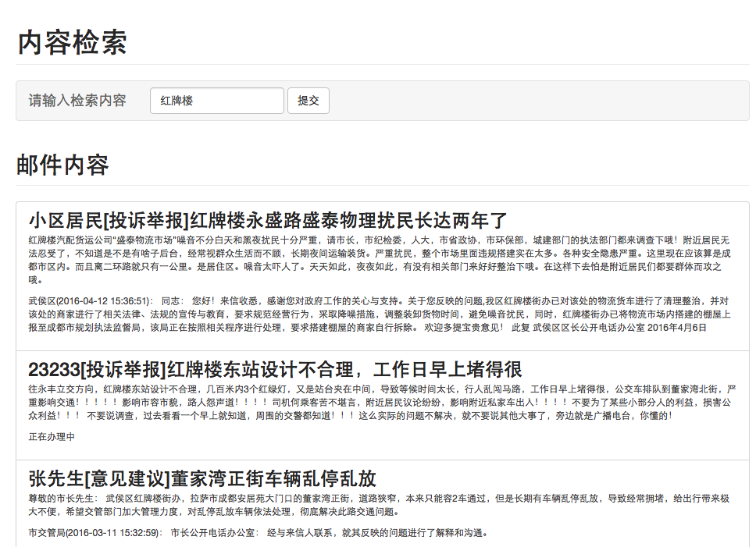Screen dimensions: 756x547
Task: Click the 提交 submit button
Action: click(x=308, y=101)
